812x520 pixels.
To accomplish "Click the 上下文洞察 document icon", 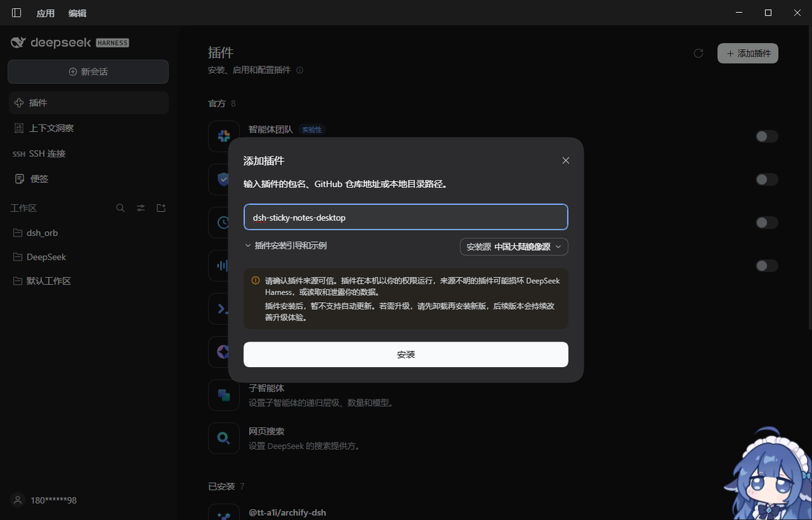I will pos(19,128).
